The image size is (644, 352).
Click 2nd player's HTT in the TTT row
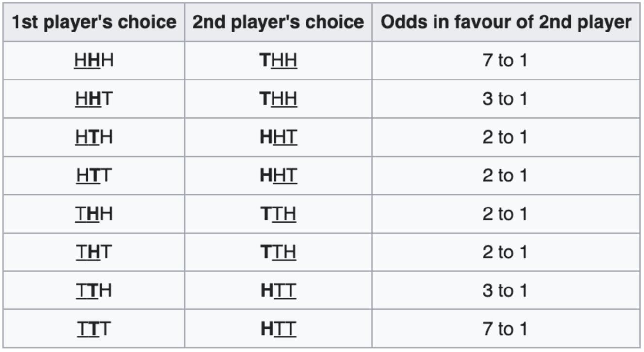pyautogui.click(x=278, y=329)
